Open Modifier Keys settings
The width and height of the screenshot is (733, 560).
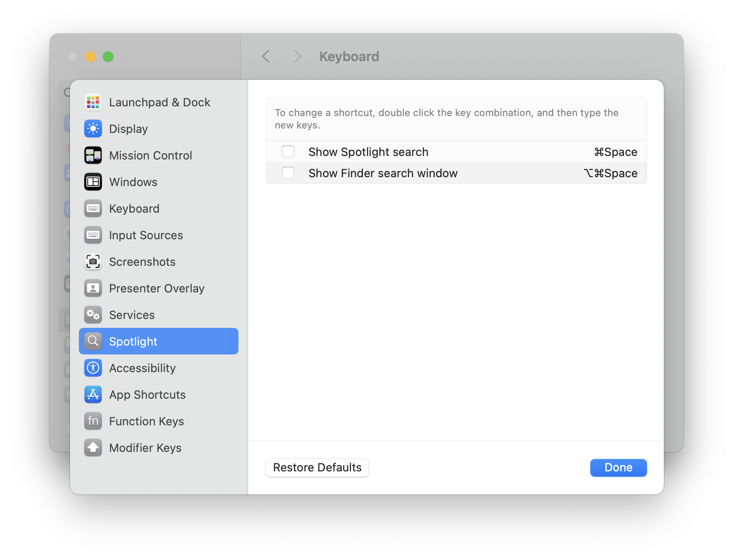(159, 448)
